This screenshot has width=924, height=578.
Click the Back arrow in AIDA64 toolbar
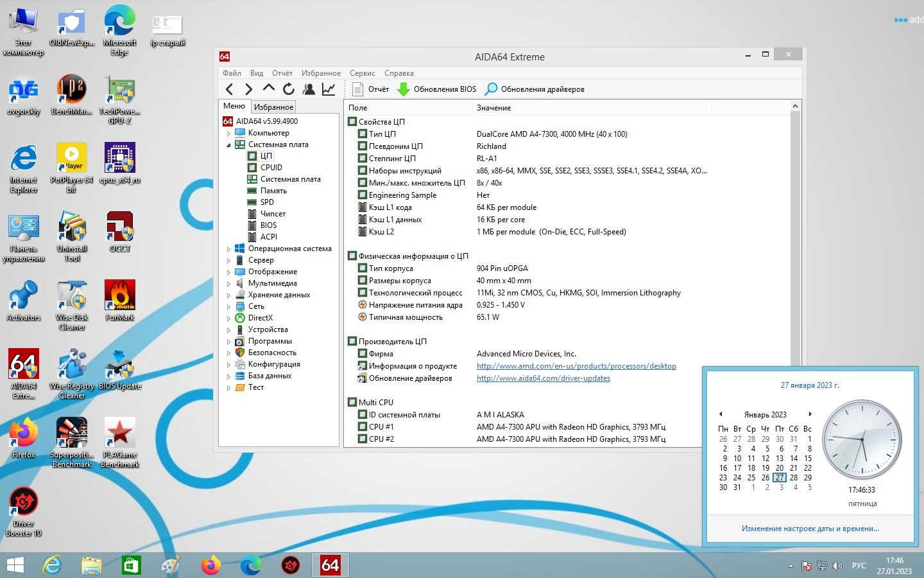coord(230,89)
